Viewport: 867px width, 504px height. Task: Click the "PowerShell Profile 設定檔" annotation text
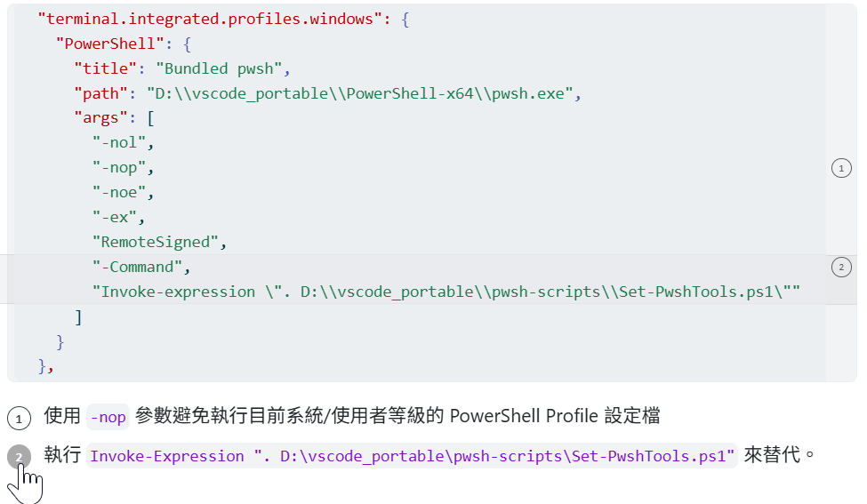(555, 416)
